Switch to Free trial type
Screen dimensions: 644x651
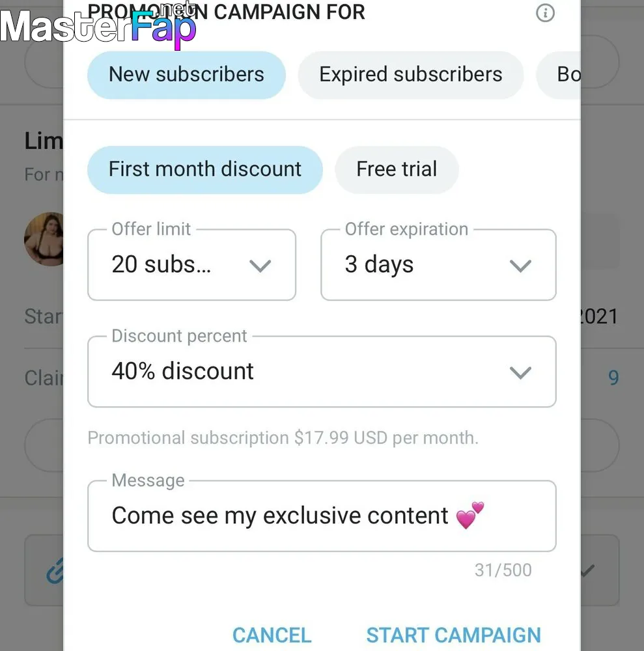click(397, 170)
